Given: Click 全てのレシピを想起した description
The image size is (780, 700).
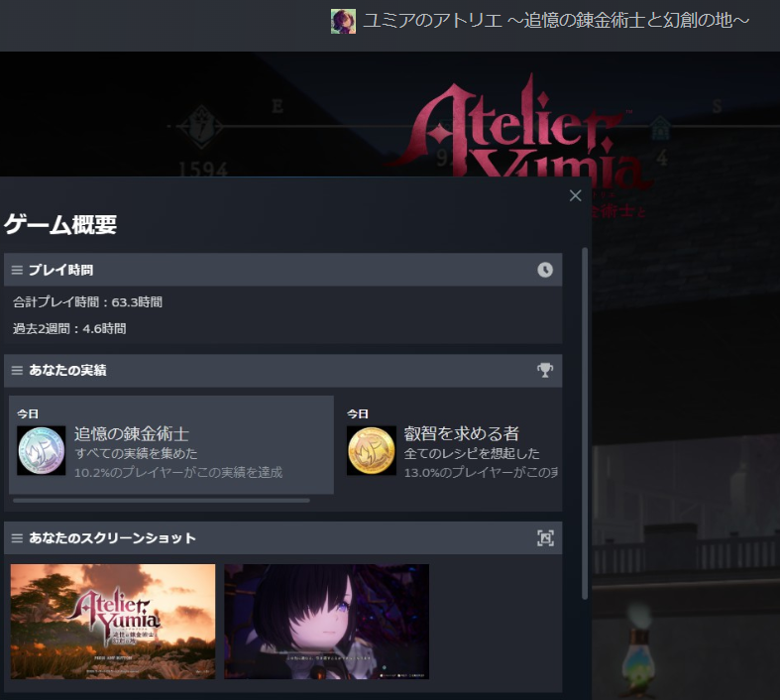Looking at the screenshot, I should (x=472, y=453).
